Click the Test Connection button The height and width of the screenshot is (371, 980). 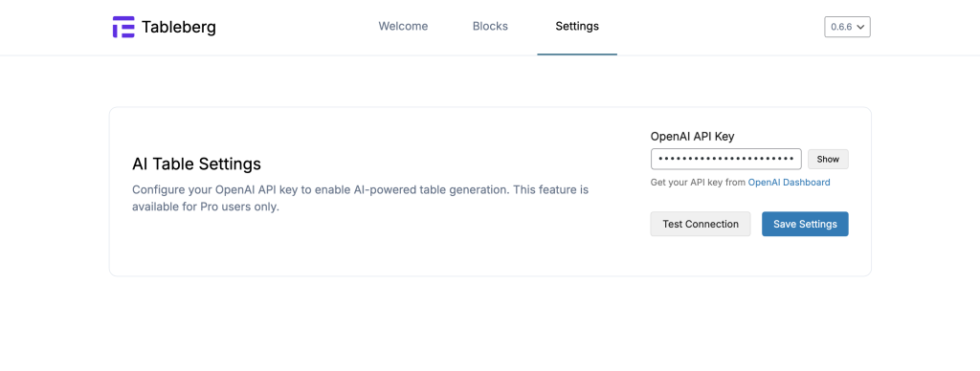(701, 224)
